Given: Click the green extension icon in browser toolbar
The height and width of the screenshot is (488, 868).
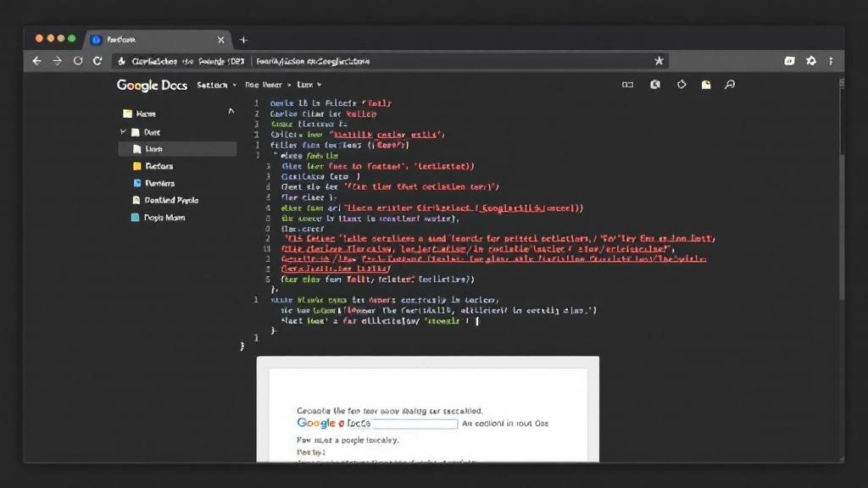Looking at the screenshot, I should (790, 61).
